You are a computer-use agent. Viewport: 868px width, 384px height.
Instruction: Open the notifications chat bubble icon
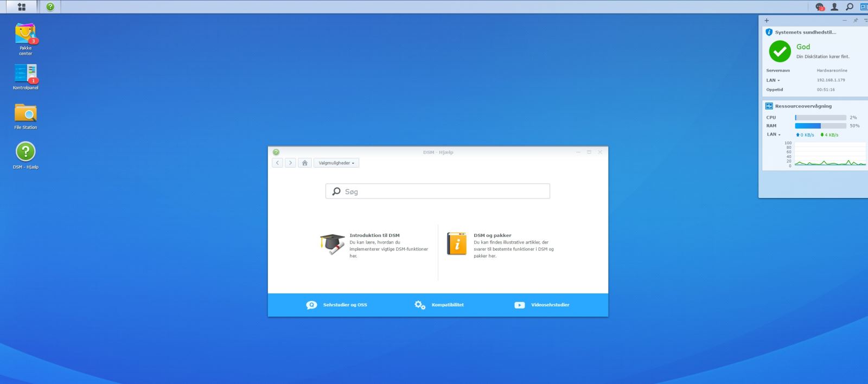coord(820,7)
